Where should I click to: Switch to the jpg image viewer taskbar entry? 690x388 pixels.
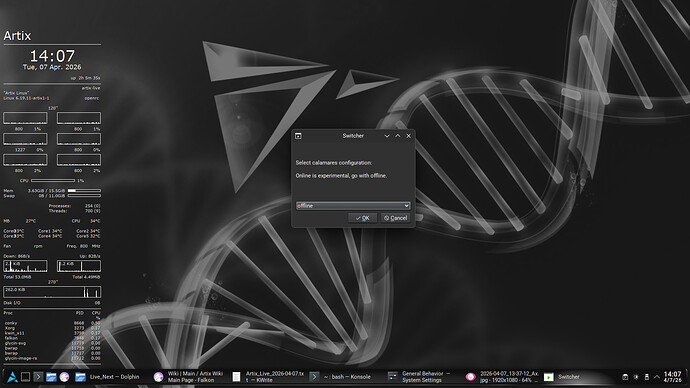point(503,377)
